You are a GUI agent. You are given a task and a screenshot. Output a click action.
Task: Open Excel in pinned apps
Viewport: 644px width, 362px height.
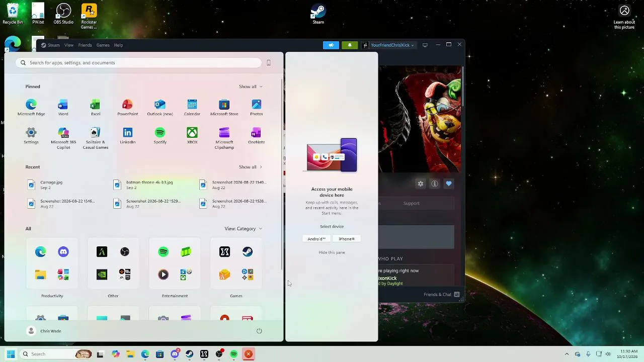(95, 108)
